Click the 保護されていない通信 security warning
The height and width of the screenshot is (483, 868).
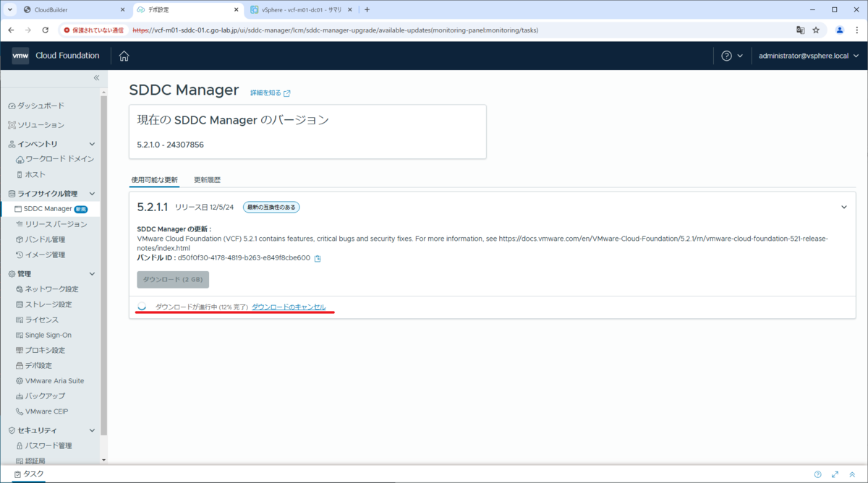[93, 30]
